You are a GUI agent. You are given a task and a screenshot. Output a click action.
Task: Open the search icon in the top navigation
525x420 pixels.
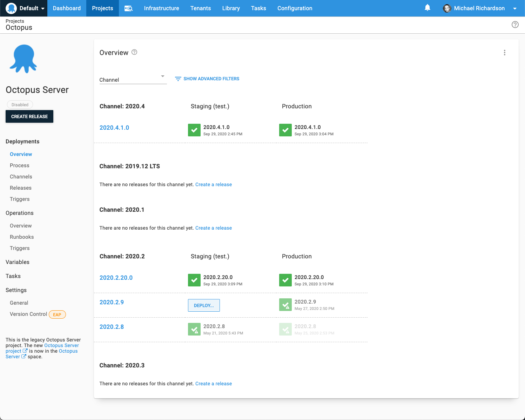click(128, 8)
